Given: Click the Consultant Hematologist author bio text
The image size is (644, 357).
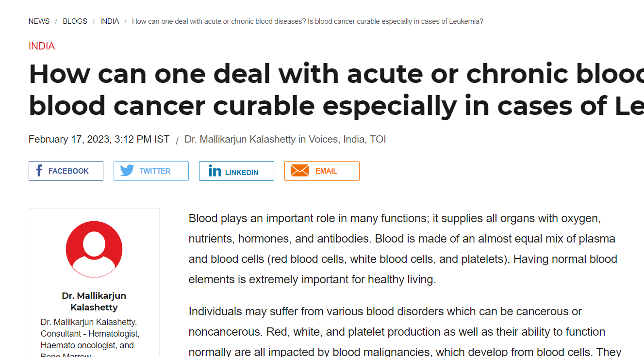Looking at the screenshot, I should pyautogui.click(x=90, y=339).
